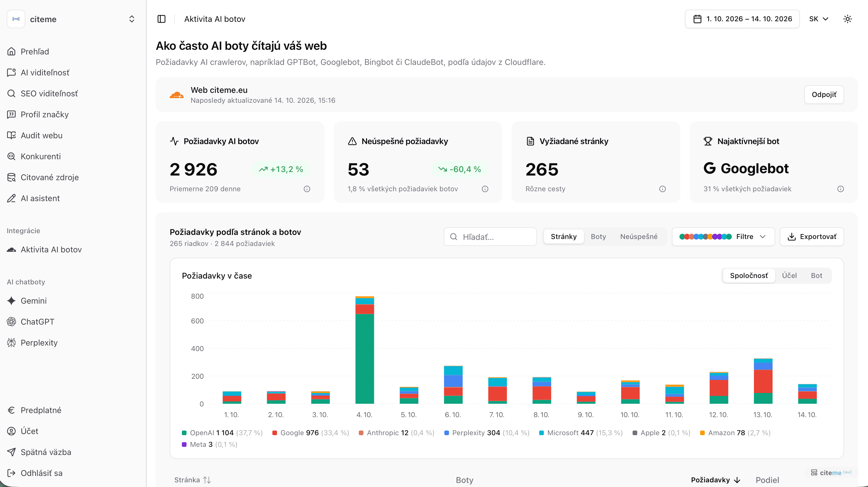Click the Hľadať search field
The width and height of the screenshot is (868, 487).
pos(490,237)
